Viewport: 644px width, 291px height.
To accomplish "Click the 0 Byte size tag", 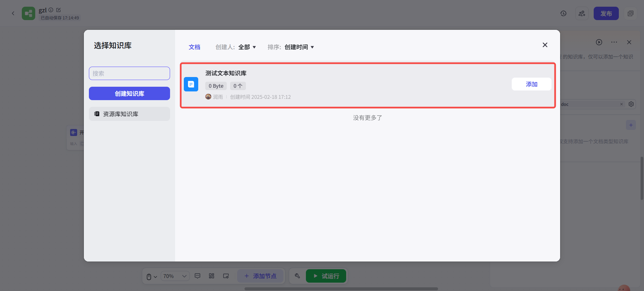I will 216,86.
